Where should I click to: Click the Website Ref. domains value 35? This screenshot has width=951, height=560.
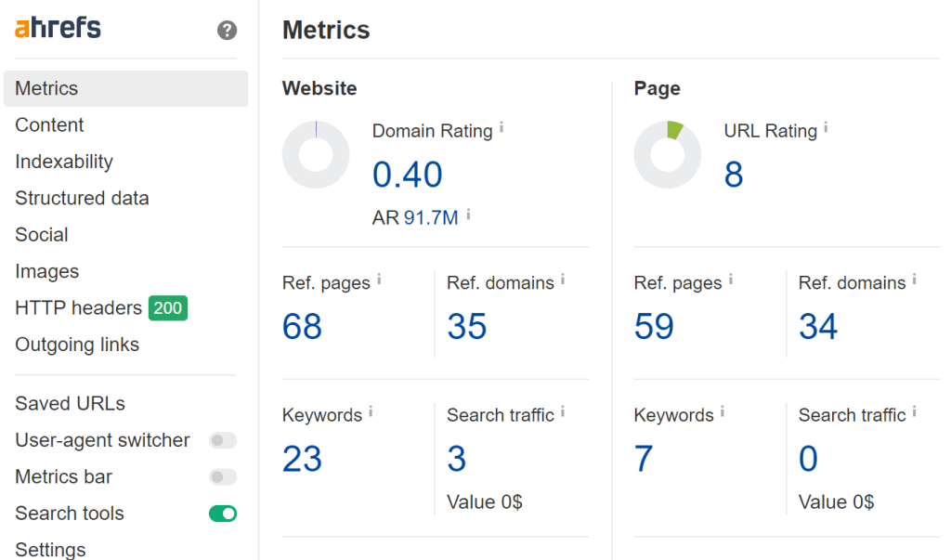pos(466,326)
